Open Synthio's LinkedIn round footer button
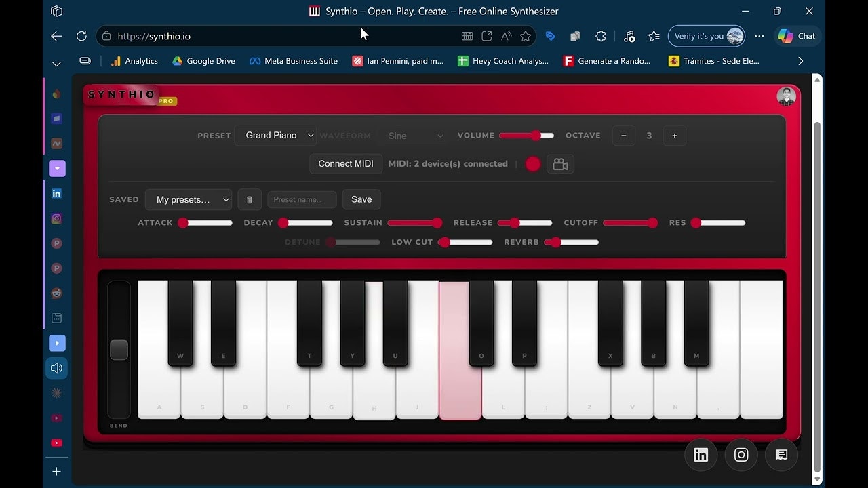Screen dimensions: 868x488 click(701, 455)
